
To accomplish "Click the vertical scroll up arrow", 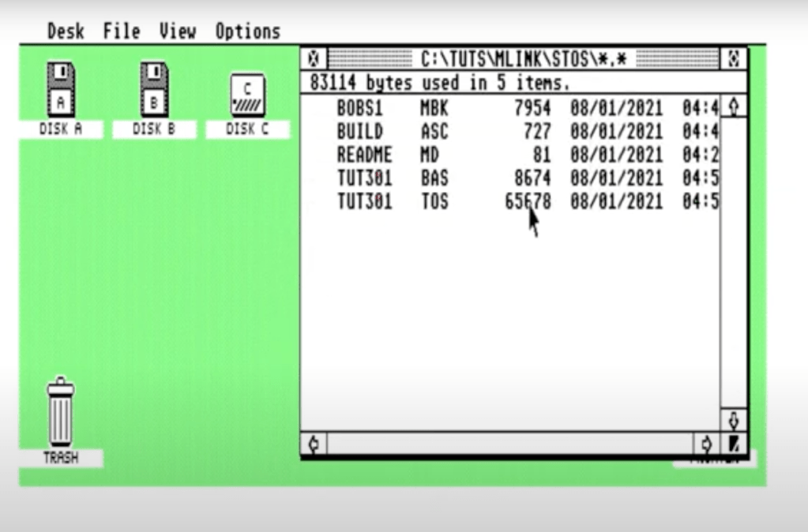I will pos(734,106).
